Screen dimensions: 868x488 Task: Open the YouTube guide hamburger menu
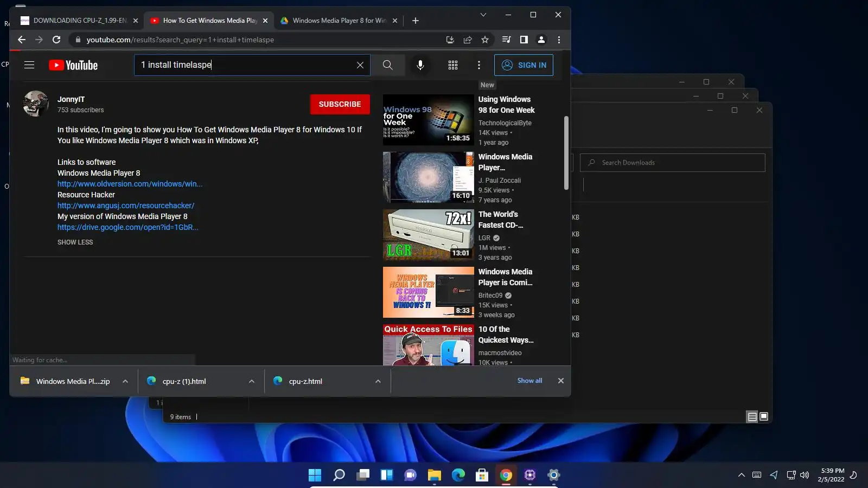pos(29,65)
